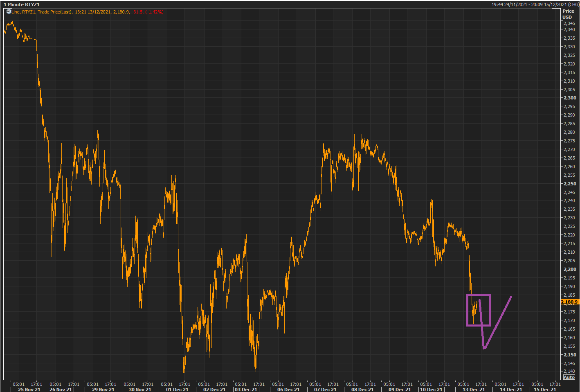This screenshot has width=580, height=392.
Task: Click the 'Line, RTYZ1, Trade Price(Last)' legend text
Action: tap(42, 12)
